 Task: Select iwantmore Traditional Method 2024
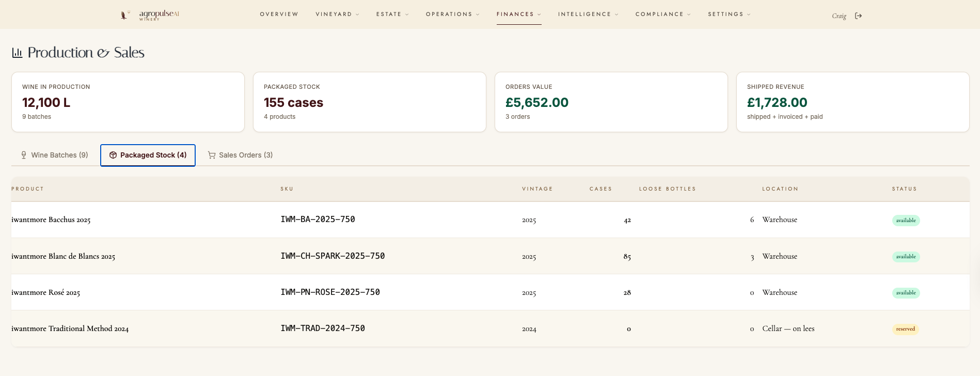70,329
